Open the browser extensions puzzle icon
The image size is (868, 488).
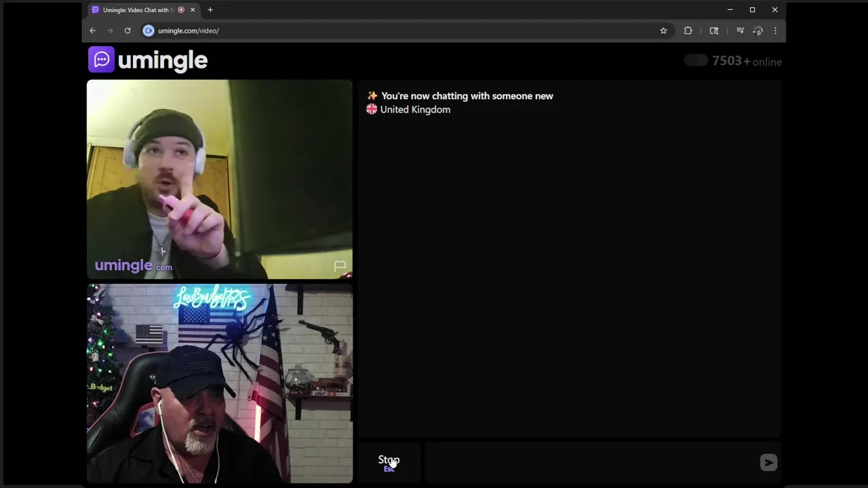688,30
